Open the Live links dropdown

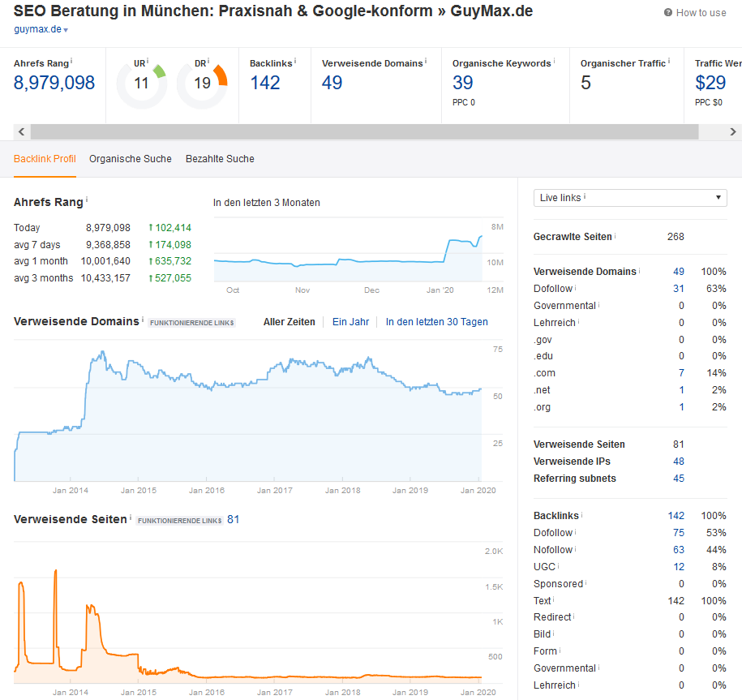(630, 198)
